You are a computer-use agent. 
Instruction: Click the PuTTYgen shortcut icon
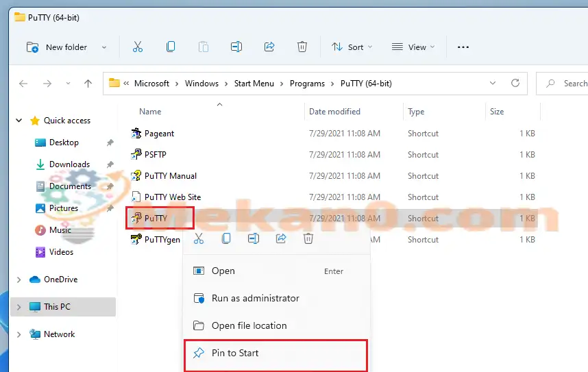coord(136,239)
